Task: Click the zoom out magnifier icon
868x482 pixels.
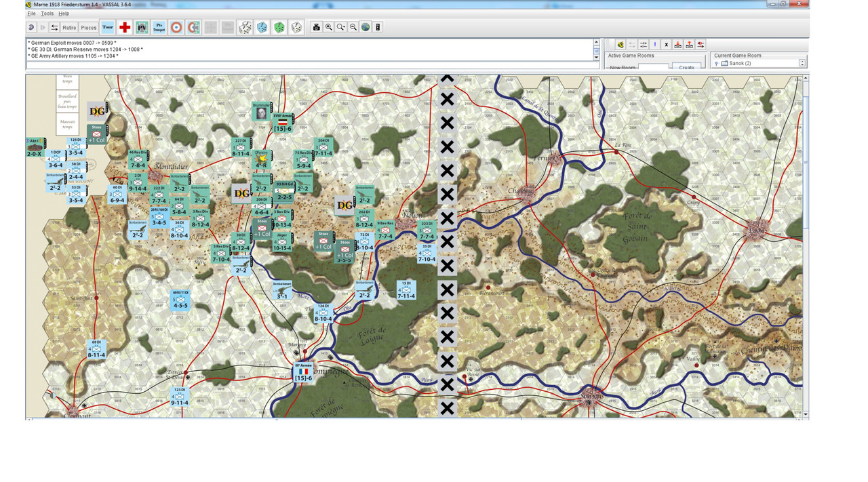Action: pos(353,27)
